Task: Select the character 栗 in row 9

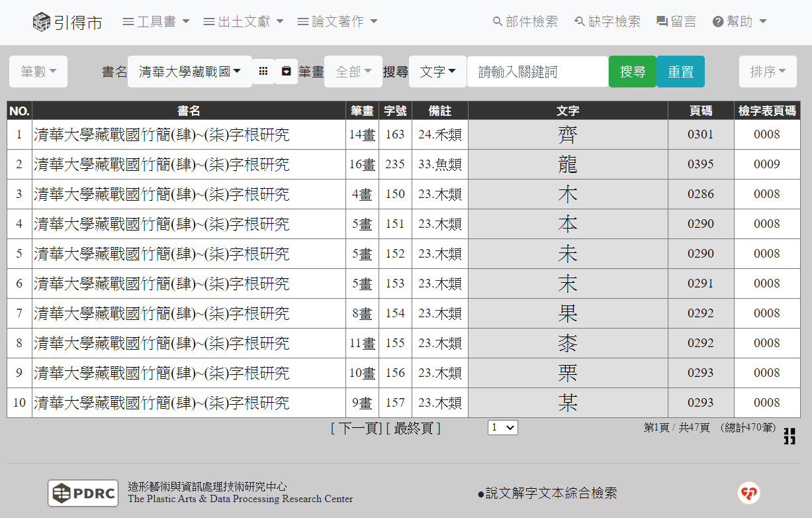Action: coord(568,374)
